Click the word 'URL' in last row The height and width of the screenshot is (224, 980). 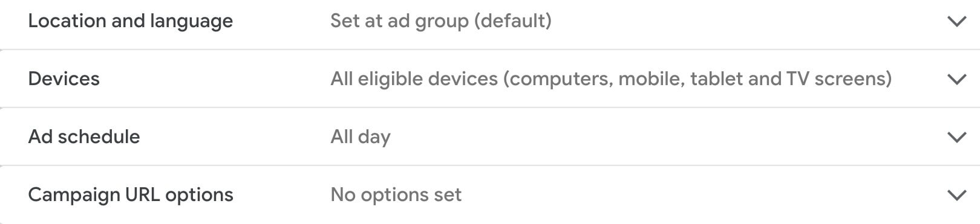tap(143, 195)
